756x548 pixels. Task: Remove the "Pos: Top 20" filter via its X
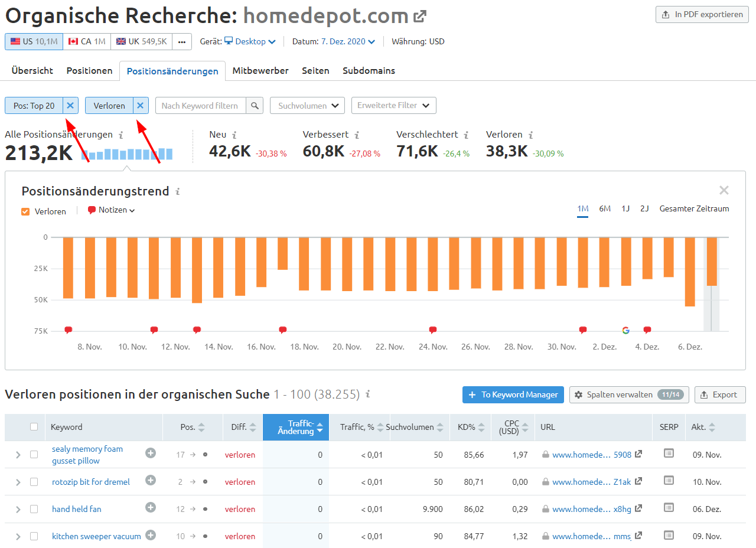coord(70,105)
